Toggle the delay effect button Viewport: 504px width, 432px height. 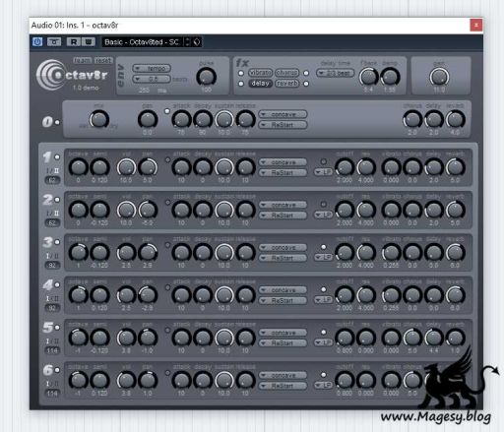point(260,84)
